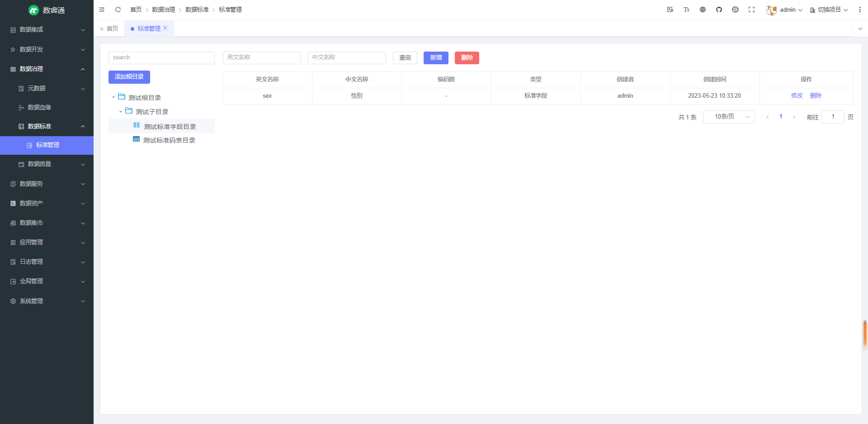Click the 创建时间 column header
This screenshot has height=424, width=868.
[715, 80]
